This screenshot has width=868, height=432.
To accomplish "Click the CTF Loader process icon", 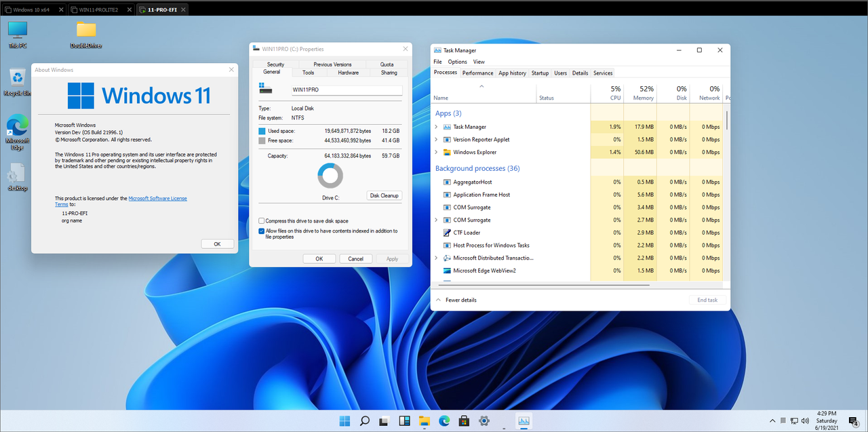I will tap(447, 233).
